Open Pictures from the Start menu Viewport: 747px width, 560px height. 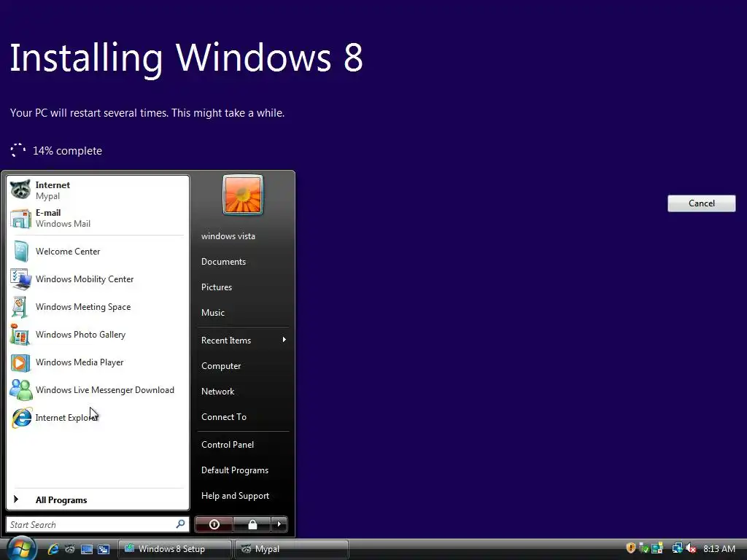coord(243,287)
